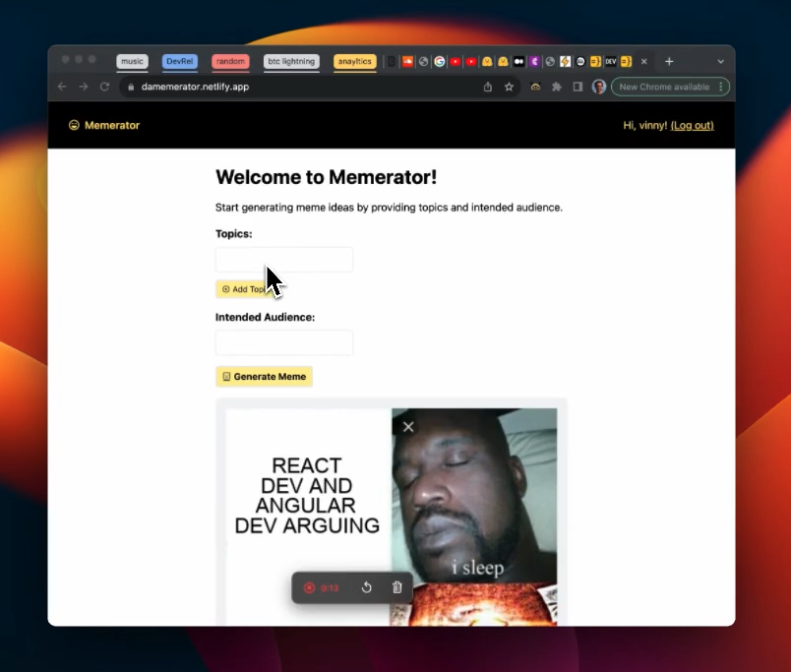
Task: Reload the page with refresh icon
Action: click(104, 87)
